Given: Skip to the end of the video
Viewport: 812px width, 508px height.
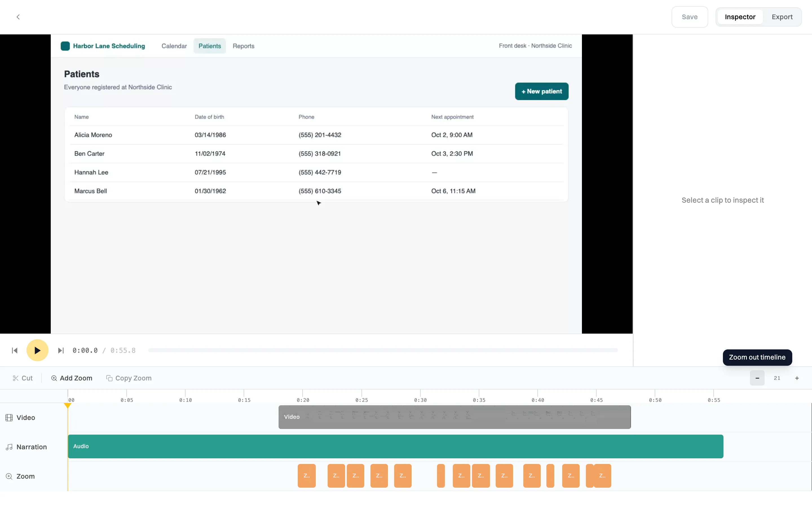Looking at the screenshot, I should click(61, 351).
